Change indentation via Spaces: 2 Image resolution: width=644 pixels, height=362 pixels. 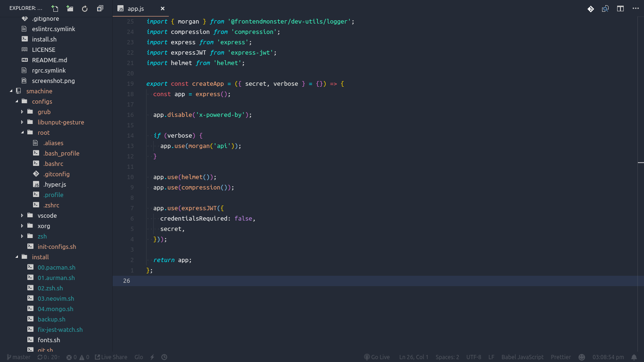pos(447,357)
